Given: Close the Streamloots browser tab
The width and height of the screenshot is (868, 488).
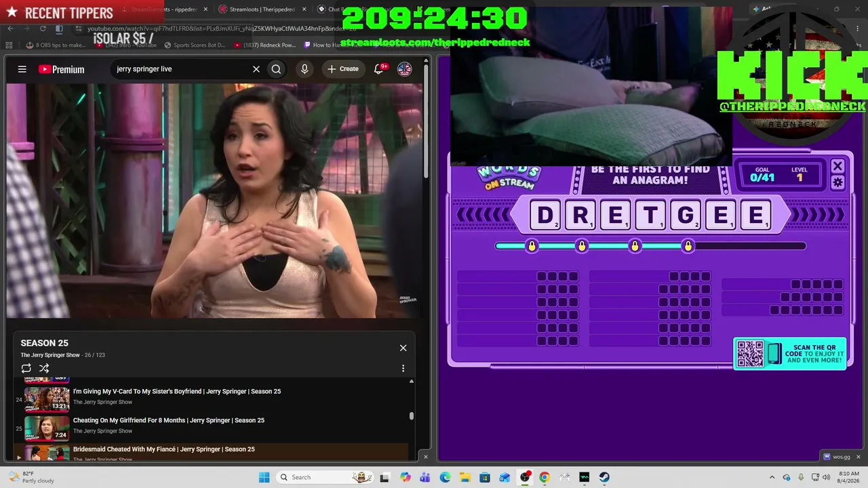Looking at the screenshot, I should tap(304, 9).
